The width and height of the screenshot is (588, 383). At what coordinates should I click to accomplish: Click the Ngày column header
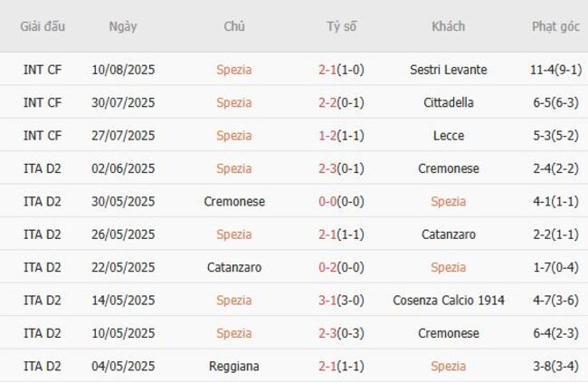coord(123,26)
